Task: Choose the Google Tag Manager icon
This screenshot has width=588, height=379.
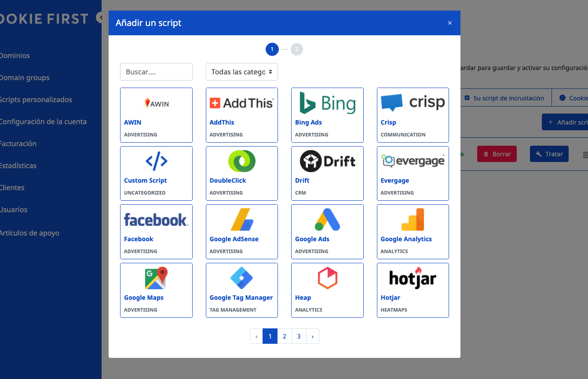Action: coord(241,278)
